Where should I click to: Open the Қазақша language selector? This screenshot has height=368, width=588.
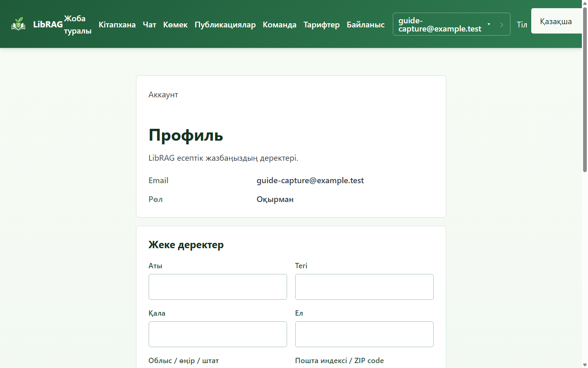pos(557,21)
